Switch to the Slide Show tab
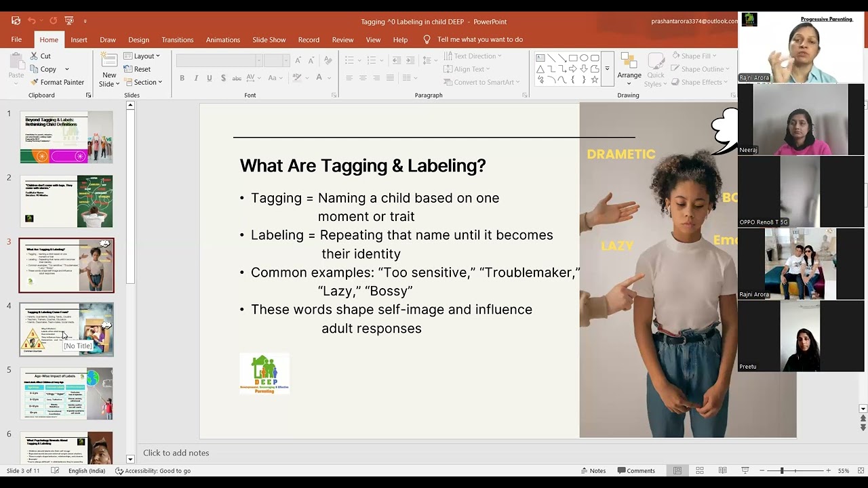Screen dimensions: 868x488 tap(269, 39)
